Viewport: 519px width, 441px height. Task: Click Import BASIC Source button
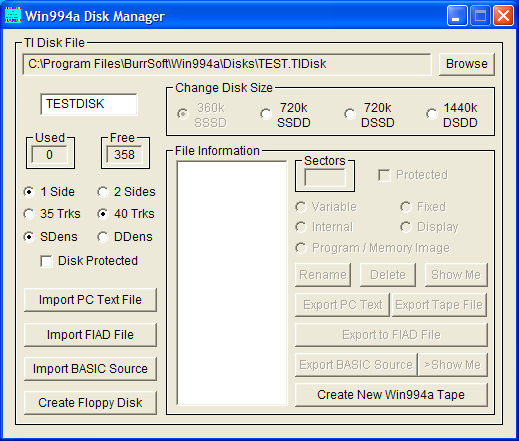pyautogui.click(x=90, y=369)
